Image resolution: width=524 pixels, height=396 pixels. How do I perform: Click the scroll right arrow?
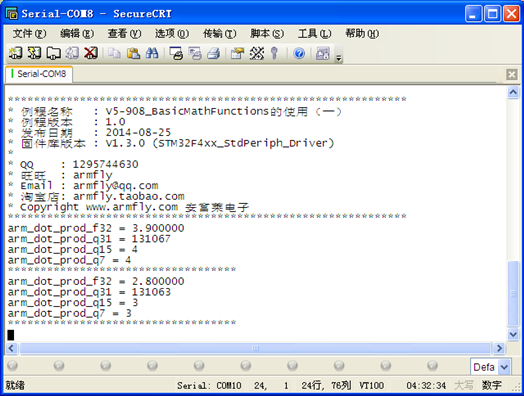(499, 348)
